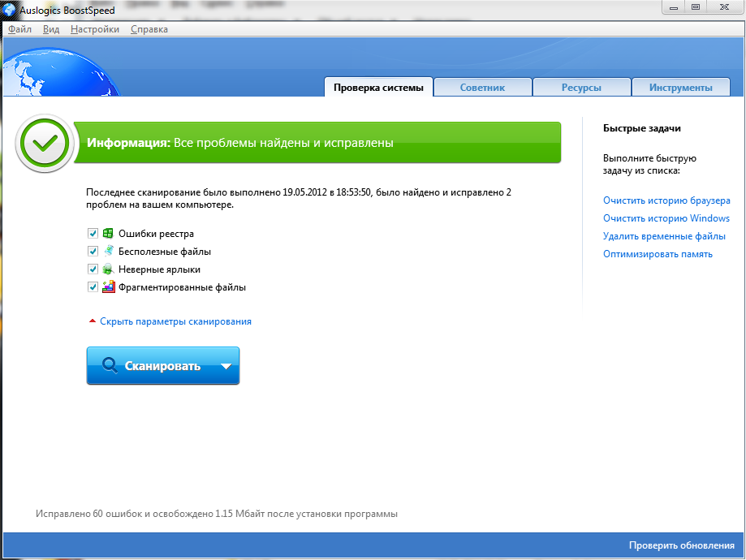Close the BoostSpeed window
This screenshot has height=560, width=746.
click(x=725, y=7)
